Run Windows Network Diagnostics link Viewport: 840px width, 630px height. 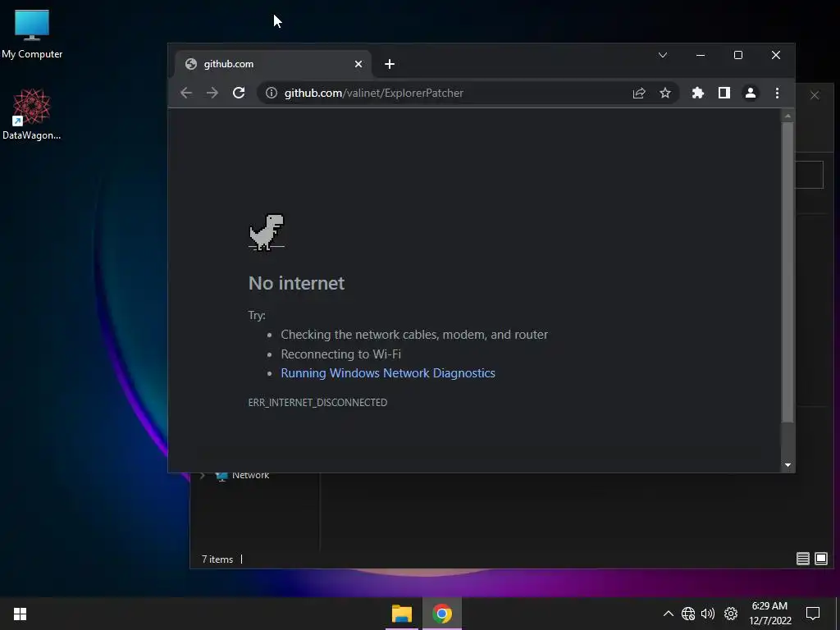(x=388, y=373)
